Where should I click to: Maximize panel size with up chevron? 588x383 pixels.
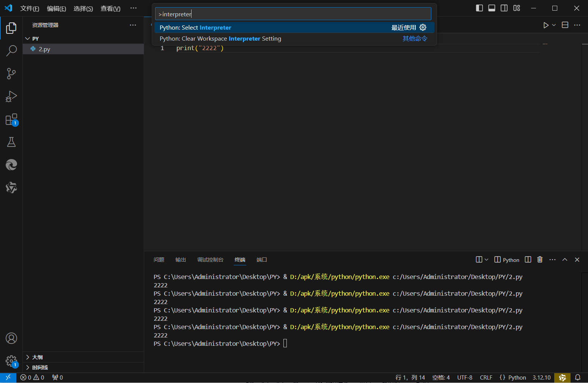click(565, 260)
